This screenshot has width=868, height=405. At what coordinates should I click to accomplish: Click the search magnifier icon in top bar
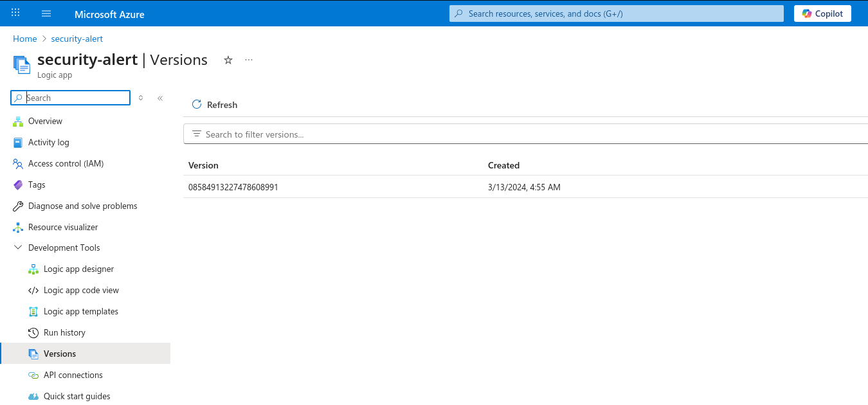click(x=458, y=14)
